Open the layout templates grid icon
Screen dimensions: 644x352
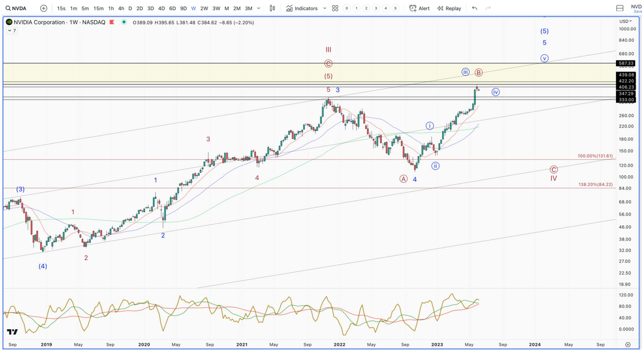tap(335, 8)
